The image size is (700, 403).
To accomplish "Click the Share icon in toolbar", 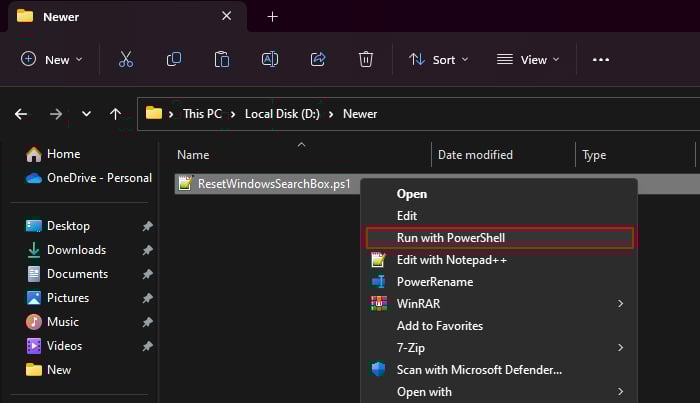I will pos(318,59).
